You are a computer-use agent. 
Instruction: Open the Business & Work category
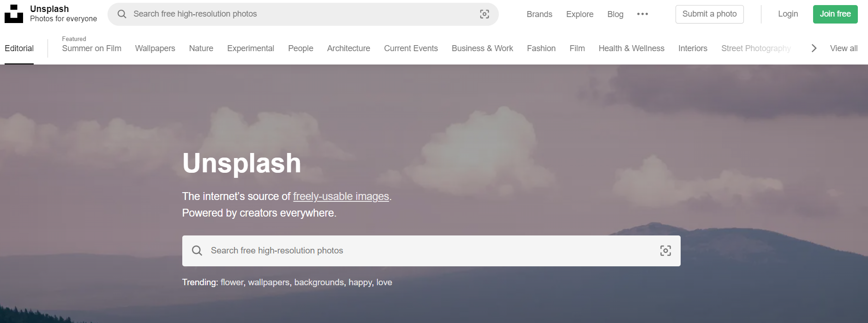click(x=482, y=48)
